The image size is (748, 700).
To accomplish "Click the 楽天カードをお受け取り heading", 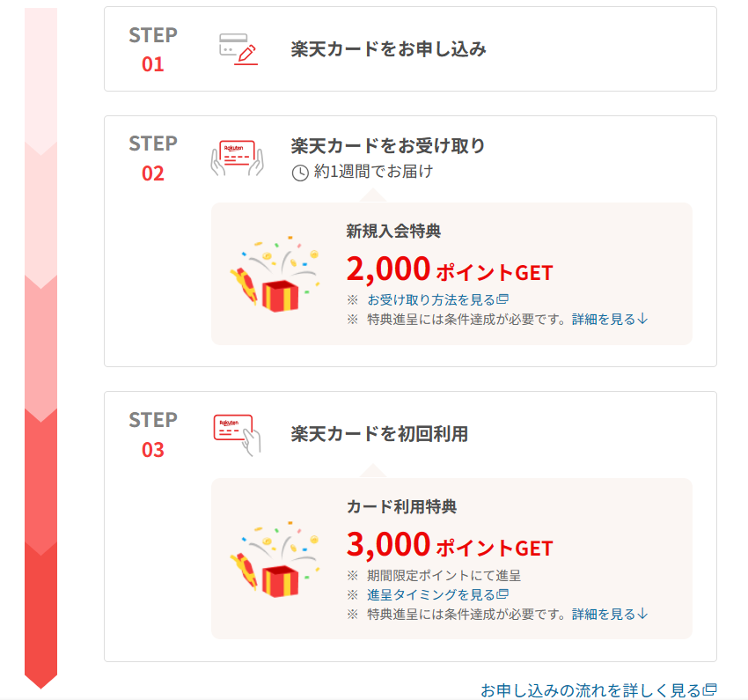I will coord(388,145).
